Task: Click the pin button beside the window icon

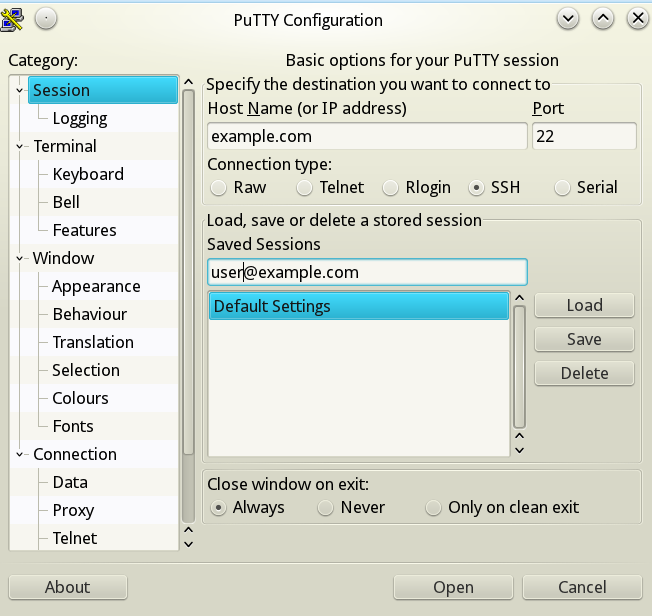Action: pos(48,18)
